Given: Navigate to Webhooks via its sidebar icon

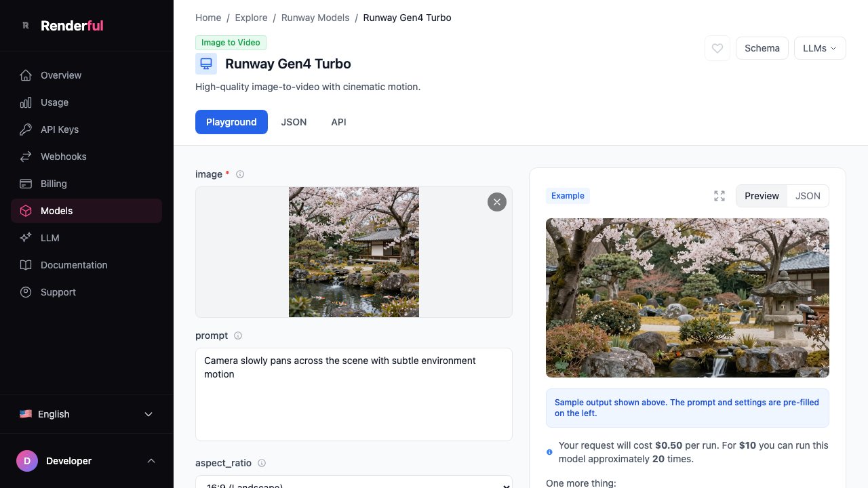Looking at the screenshot, I should 26,157.
